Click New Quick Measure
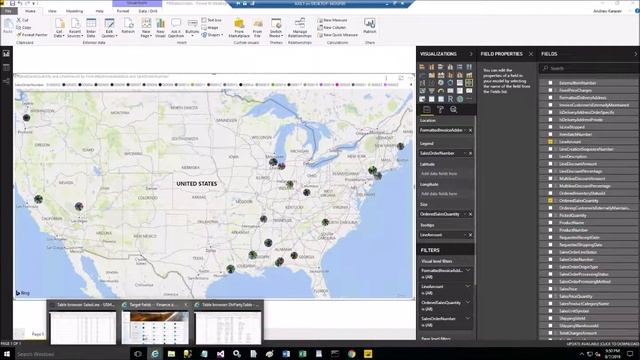Image resolution: width=640 pixels, height=360 pixels. tap(338, 35)
